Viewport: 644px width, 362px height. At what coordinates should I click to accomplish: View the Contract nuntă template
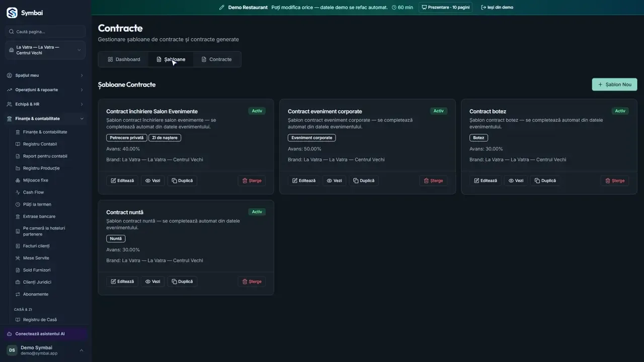[x=152, y=282]
